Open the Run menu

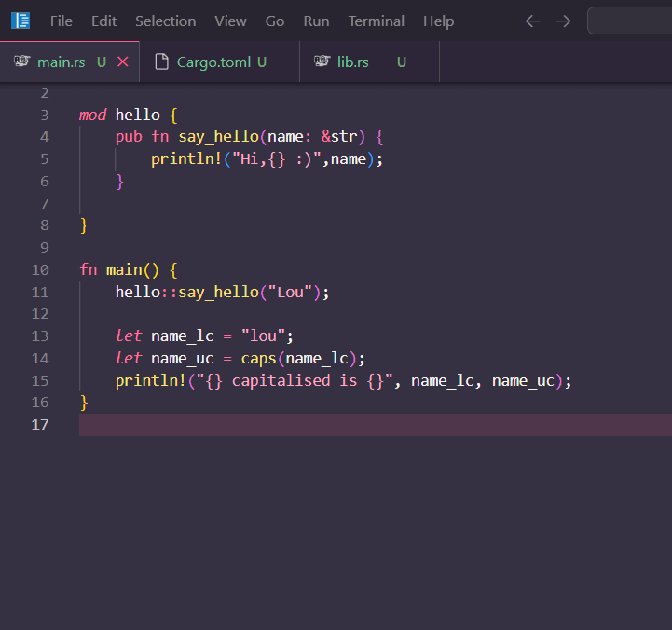(x=316, y=21)
